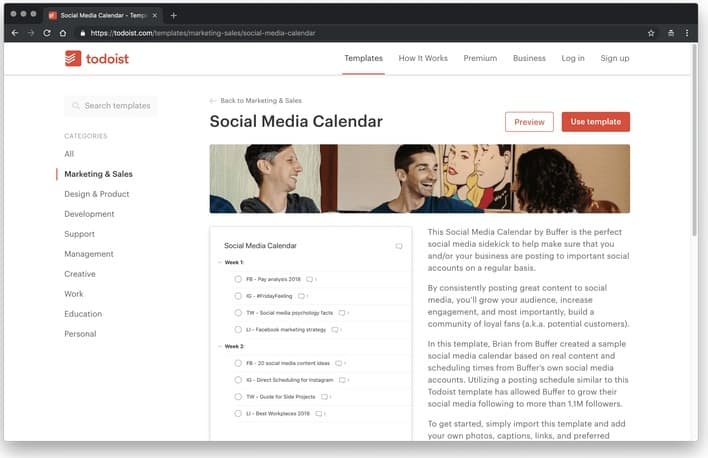Check off FB - 20 social media content ideas
The width and height of the screenshot is (708, 458).
point(238,363)
